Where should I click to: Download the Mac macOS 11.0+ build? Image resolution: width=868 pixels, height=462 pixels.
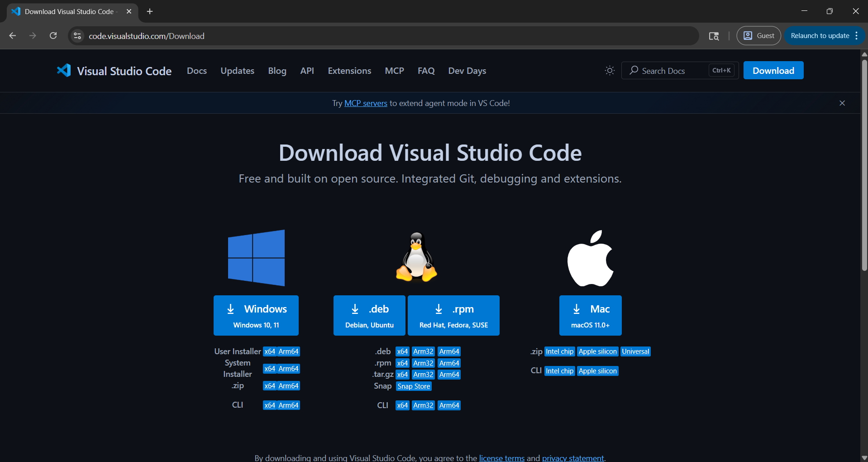pyautogui.click(x=590, y=315)
